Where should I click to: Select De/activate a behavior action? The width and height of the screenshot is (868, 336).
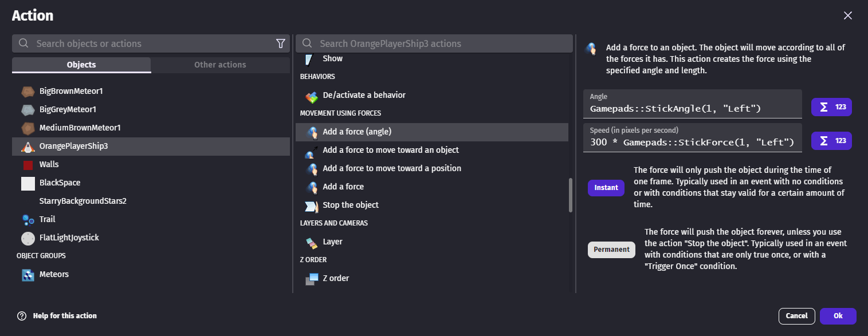pyautogui.click(x=364, y=95)
